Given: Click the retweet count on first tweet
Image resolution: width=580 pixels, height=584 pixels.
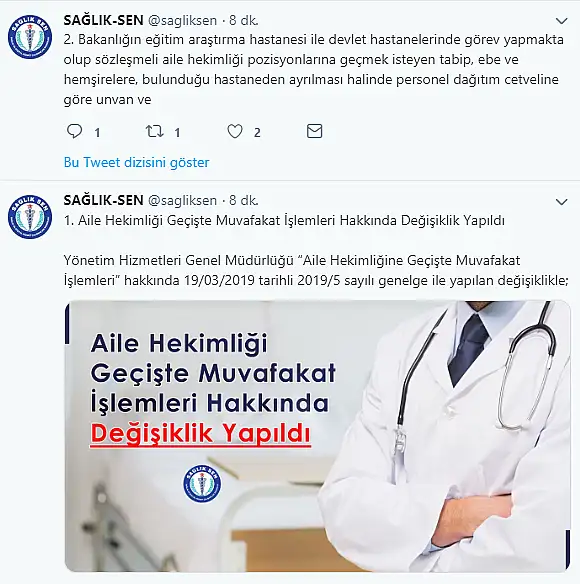Looking at the screenshot, I should tap(177, 133).
